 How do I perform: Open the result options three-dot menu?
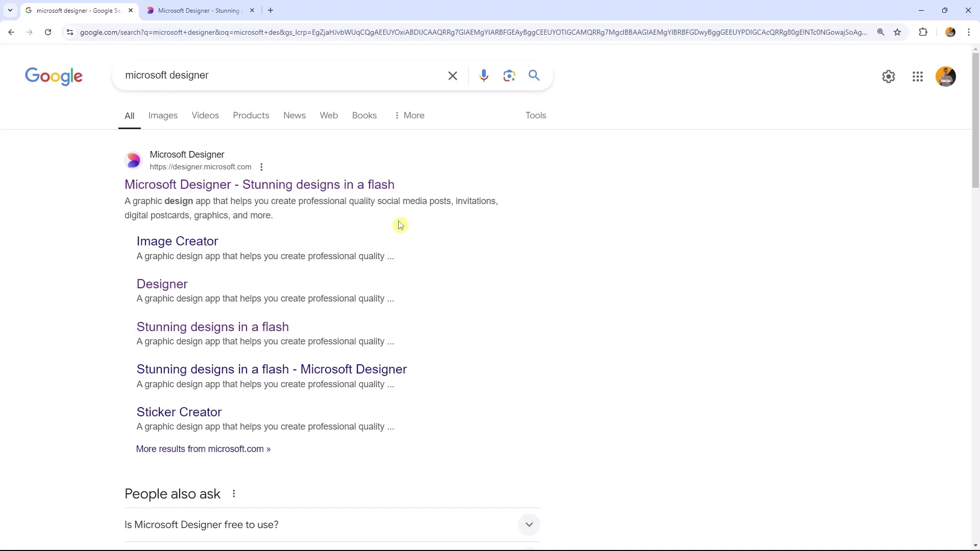(x=261, y=167)
